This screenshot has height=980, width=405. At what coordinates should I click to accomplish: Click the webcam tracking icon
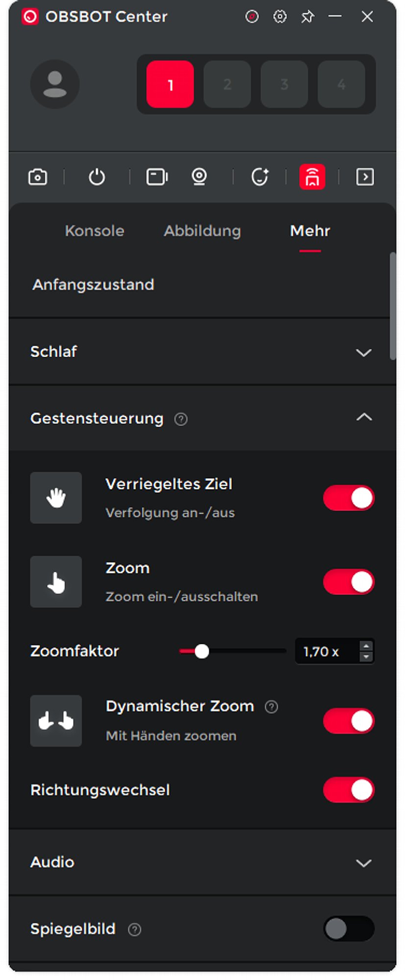pyautogui.click(x=199, y=177)
